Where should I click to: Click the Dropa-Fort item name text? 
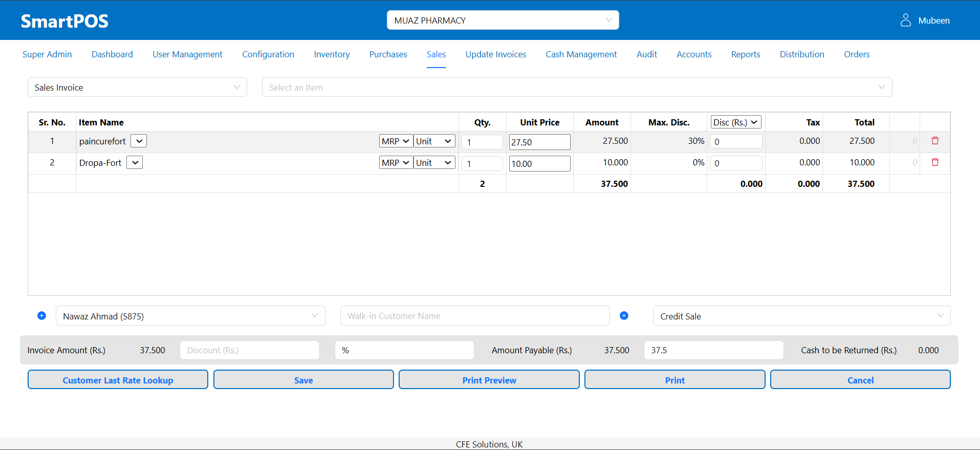click(x=100, y=163)
